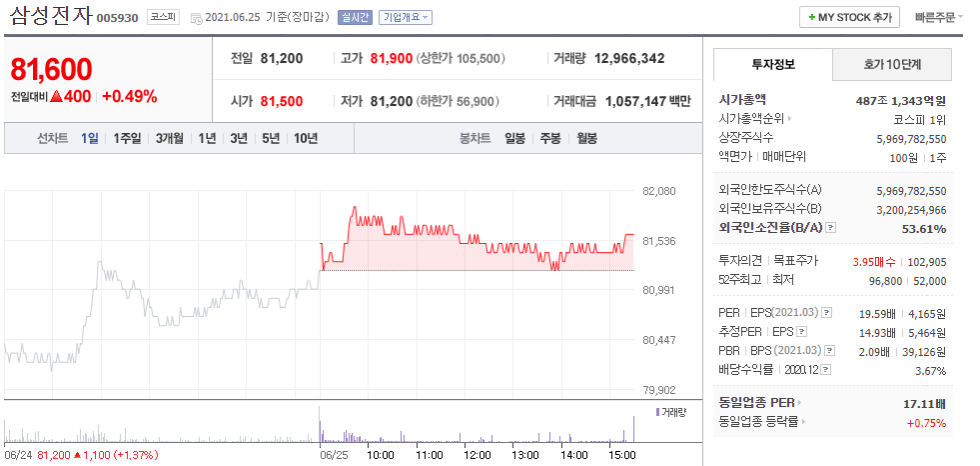
Task: Open the 기업개요 dropdown
Action: point(405,18)
